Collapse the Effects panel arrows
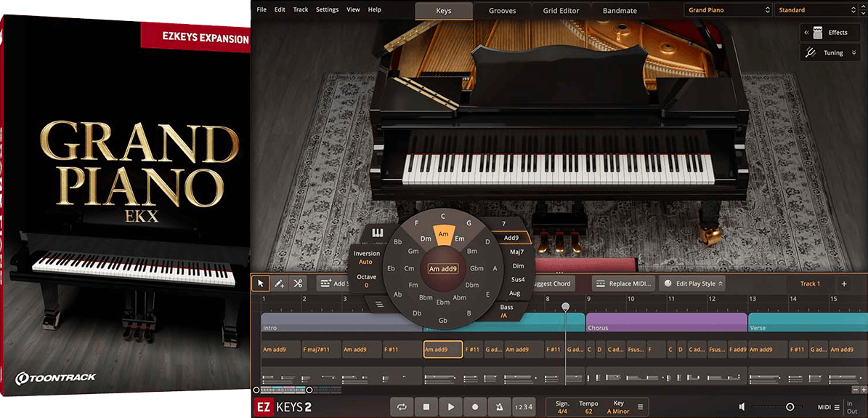The width and height of the screenshot is (868, 418). 806,33
